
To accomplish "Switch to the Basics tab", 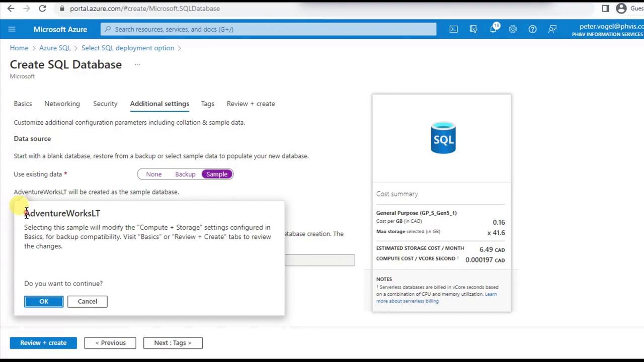I will (x=23, y=104).
